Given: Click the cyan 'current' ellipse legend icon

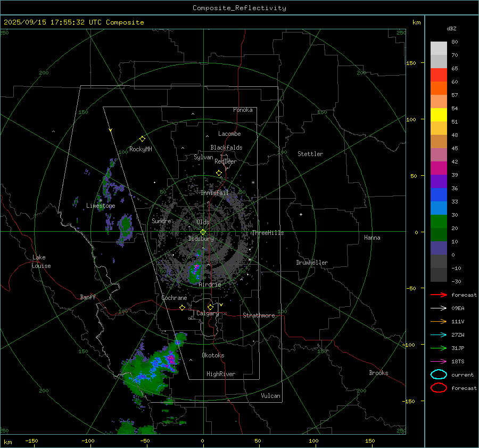Looking at the screenshot, I should 439,374.
